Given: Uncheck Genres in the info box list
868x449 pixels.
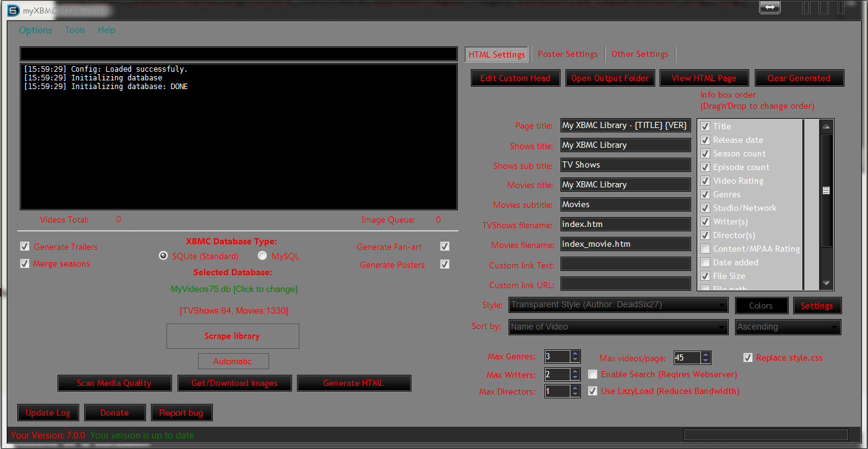Looking at the screenshot, I should (x=705, y=194).
